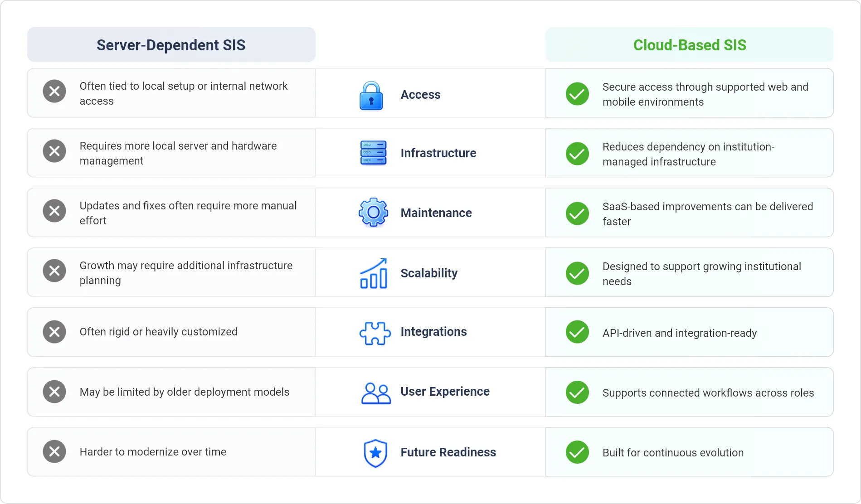Screen dimensions: 861x504
Task: Click 'API-driven and integration-ready' text
Action: tap(679, 333)
